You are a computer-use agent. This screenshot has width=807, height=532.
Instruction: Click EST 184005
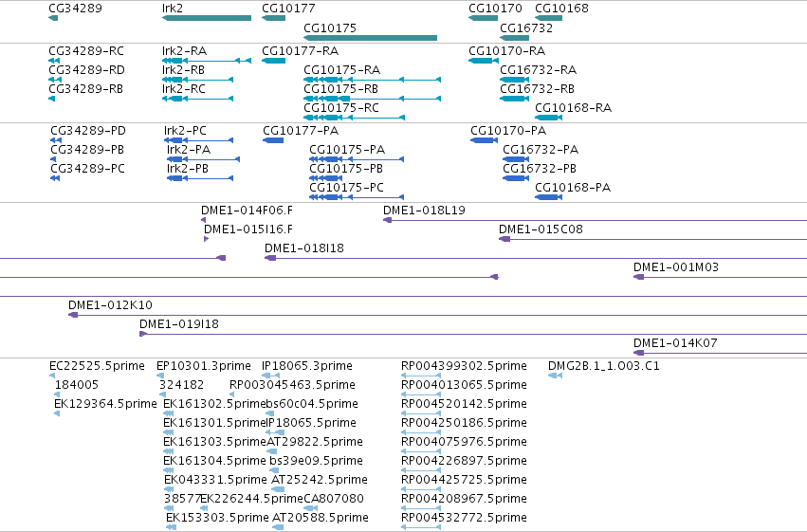tap(76, 385)
